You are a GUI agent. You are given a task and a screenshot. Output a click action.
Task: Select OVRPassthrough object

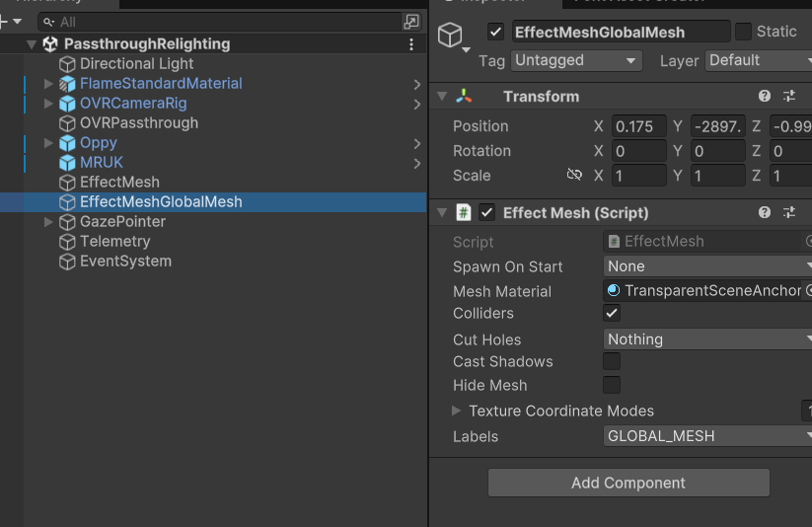tap(139, 122)
